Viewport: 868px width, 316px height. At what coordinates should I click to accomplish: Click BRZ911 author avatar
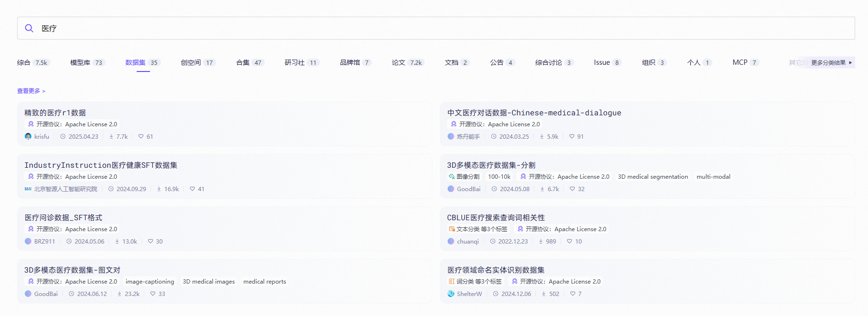click(x=28, y=241)
